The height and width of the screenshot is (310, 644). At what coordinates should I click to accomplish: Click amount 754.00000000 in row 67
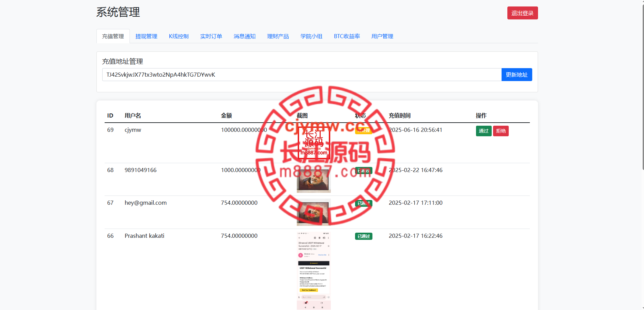pyautogui.click(x=239, y=203)
